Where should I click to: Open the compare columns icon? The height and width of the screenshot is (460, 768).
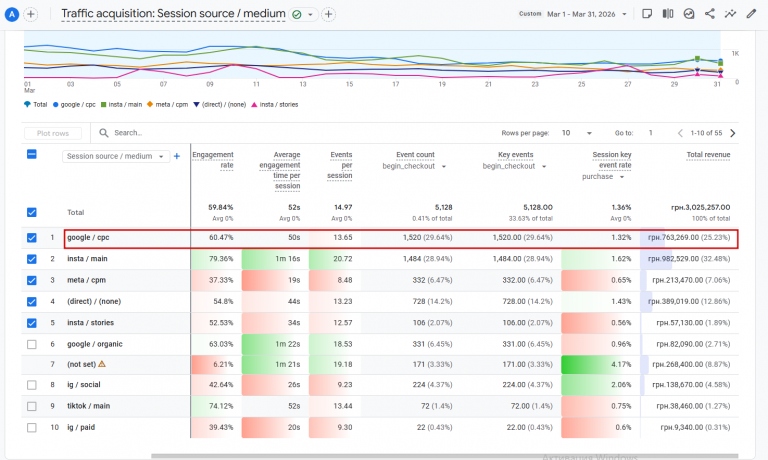coord(668,14)
